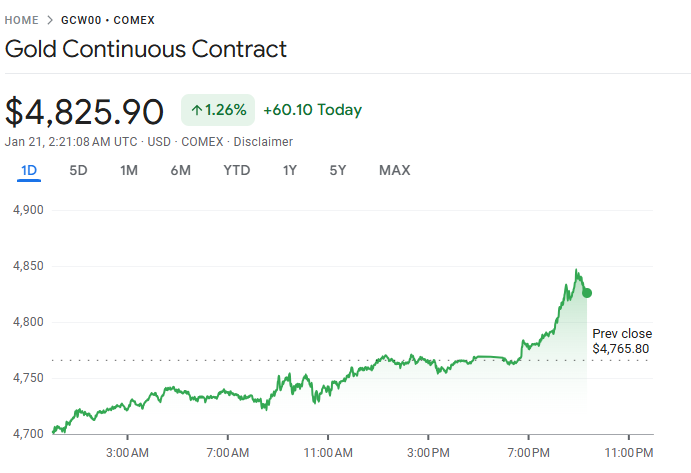
Task: Click the breadcrumb chevron arrow after HOME
Action: tap(50, 20)
